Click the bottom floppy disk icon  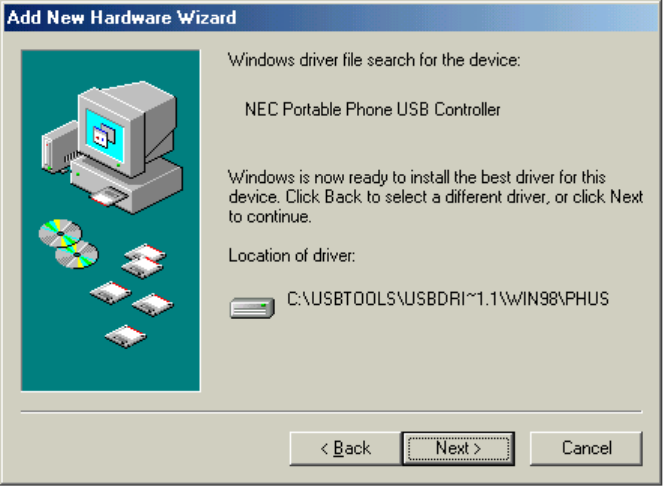click(x=126, y=337)
